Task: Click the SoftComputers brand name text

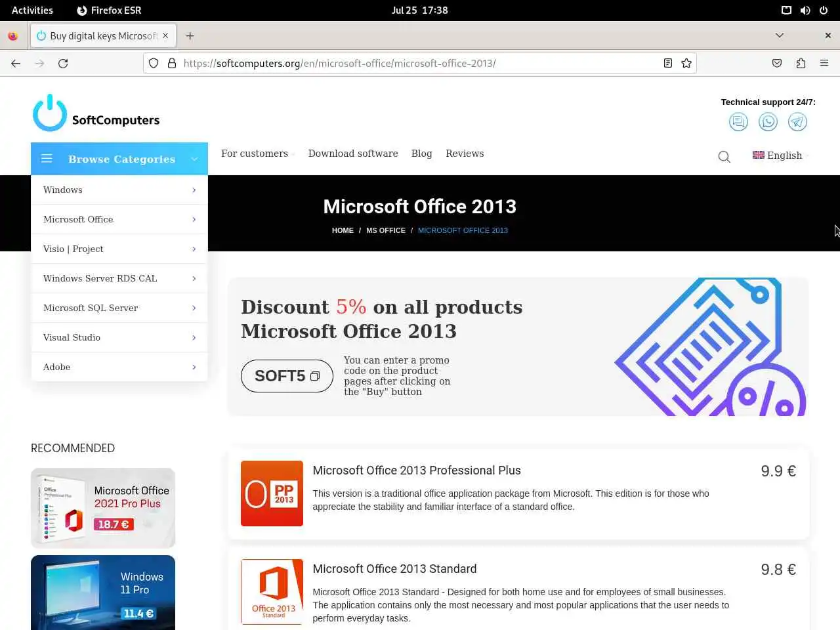Action: pos(115,120)
